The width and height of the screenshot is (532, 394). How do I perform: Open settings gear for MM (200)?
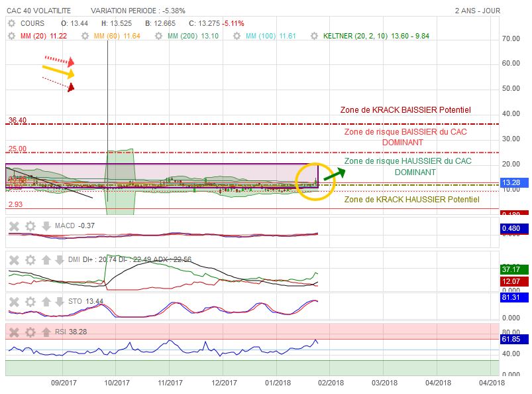pos(158,36)
